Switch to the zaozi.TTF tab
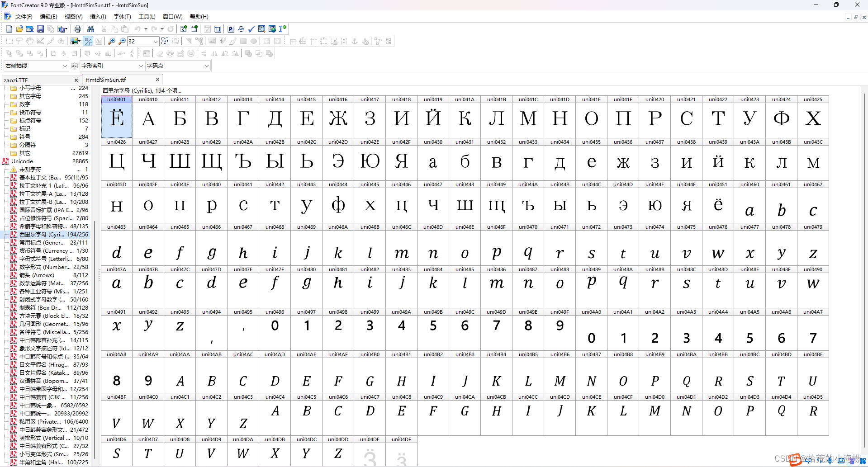The image size is (868, 467). [x=16, y=80]
